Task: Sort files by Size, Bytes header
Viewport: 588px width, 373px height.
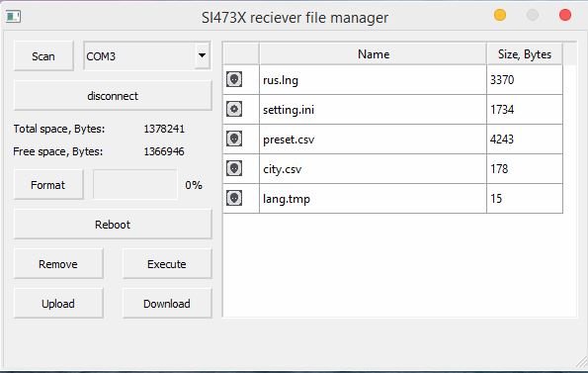Action: coord(524,54)
